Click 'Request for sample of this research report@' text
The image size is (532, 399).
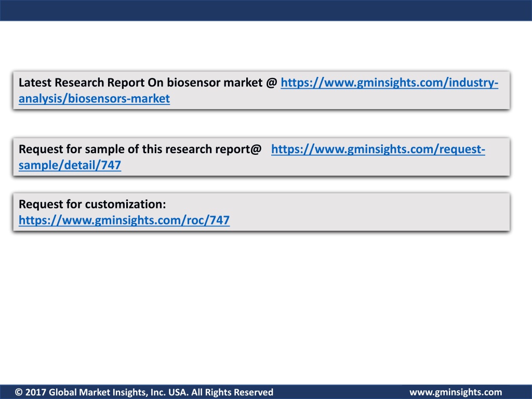[140, 149]
